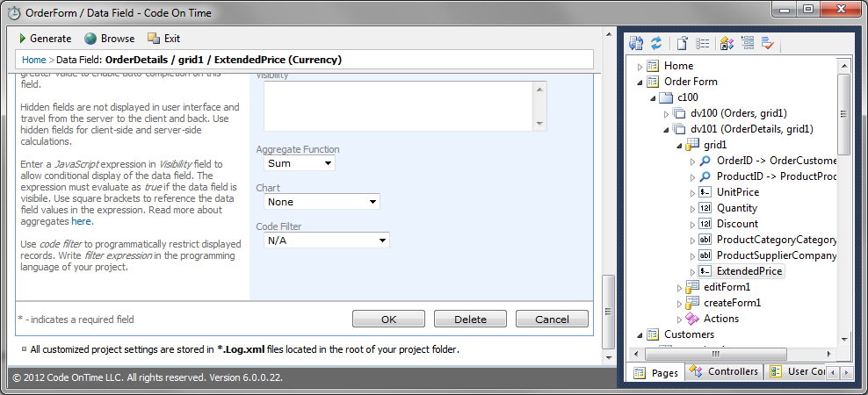Switch to the Pages tab
This screenshot has height=395, width=868.
[656, 372]
